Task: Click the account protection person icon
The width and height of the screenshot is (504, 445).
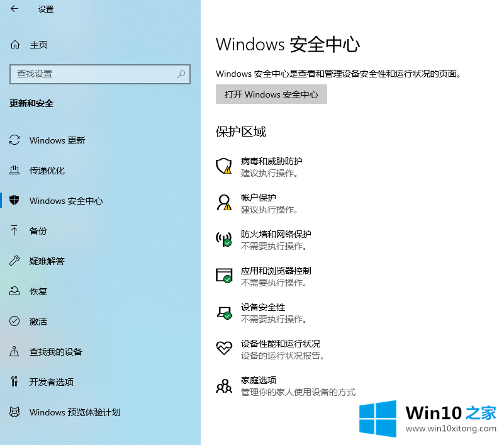Action: point(224,203)
